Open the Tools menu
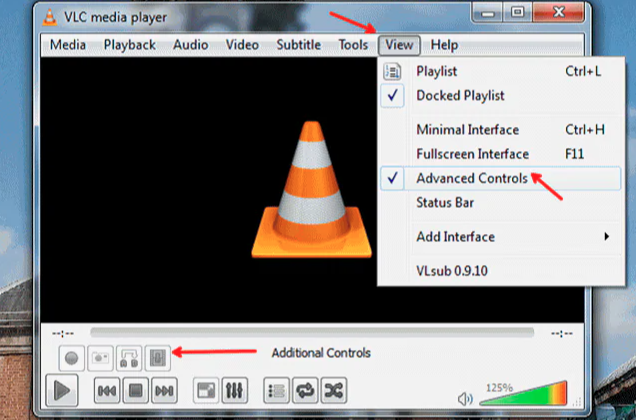The width and height of the screenshot is (636, 420). coord(353,45)
